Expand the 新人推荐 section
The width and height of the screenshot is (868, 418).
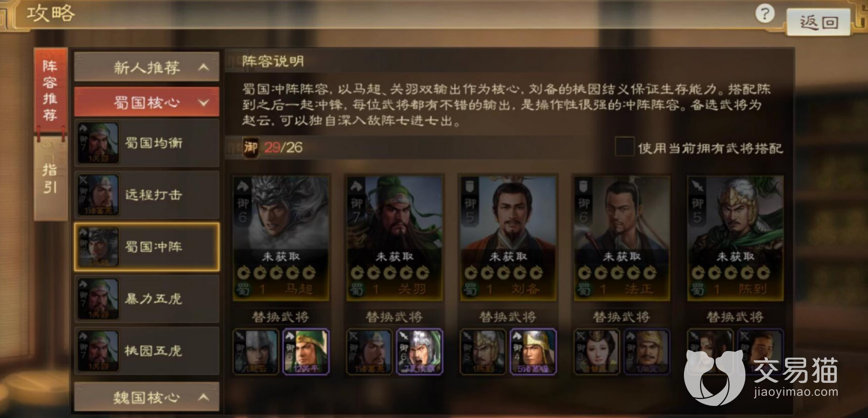click(x=147, y=67)
